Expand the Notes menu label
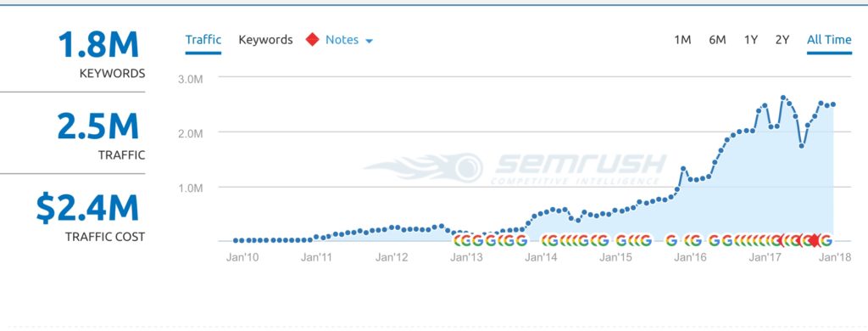Viewport: 868px width, 331px height. [x=342, y=40]
